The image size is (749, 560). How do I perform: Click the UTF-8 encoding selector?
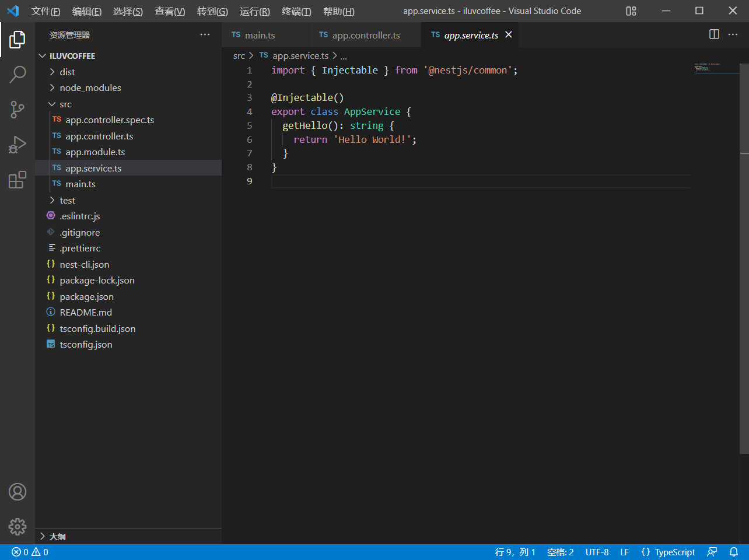pos(597,552)
